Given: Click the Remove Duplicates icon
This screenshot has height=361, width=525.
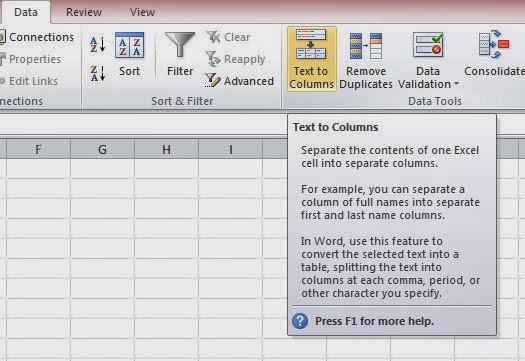Looking at the screenshot, I should pyautogui.click(x=366, y=46).
